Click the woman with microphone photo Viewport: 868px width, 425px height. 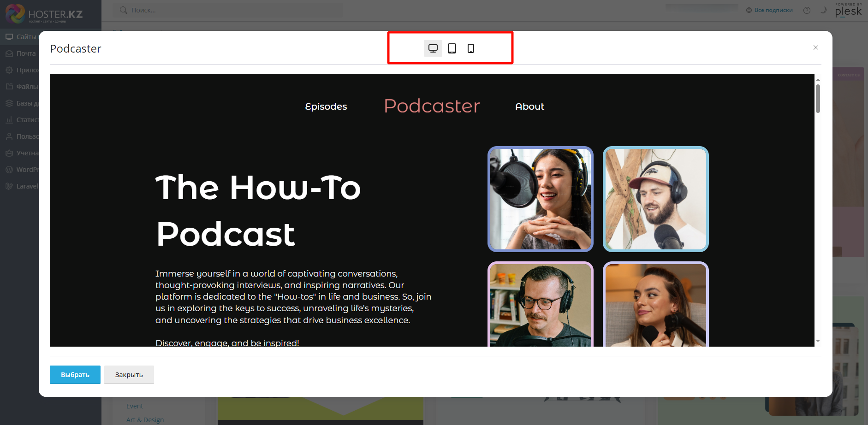(541, 199)
